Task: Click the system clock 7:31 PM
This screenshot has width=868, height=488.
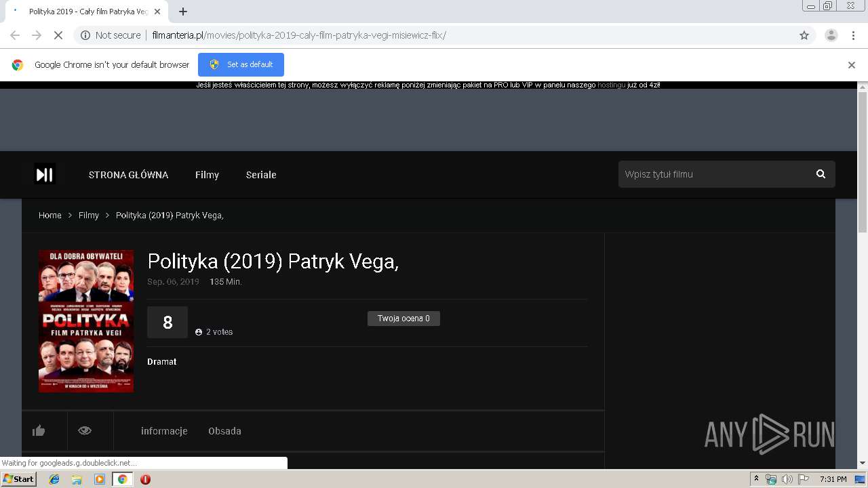Action: tap(833, 479)
